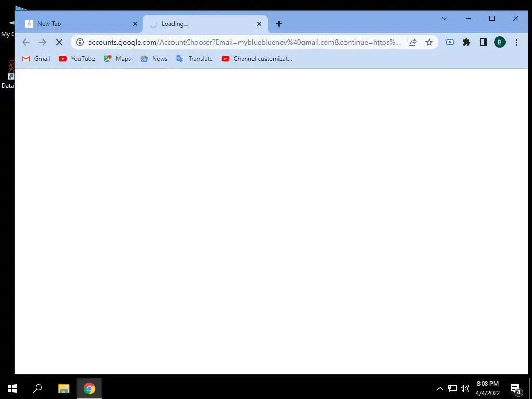Open taskbar search
Viewport: 532px width, 399px height.
pyautogui.click(x=37, y=389)
